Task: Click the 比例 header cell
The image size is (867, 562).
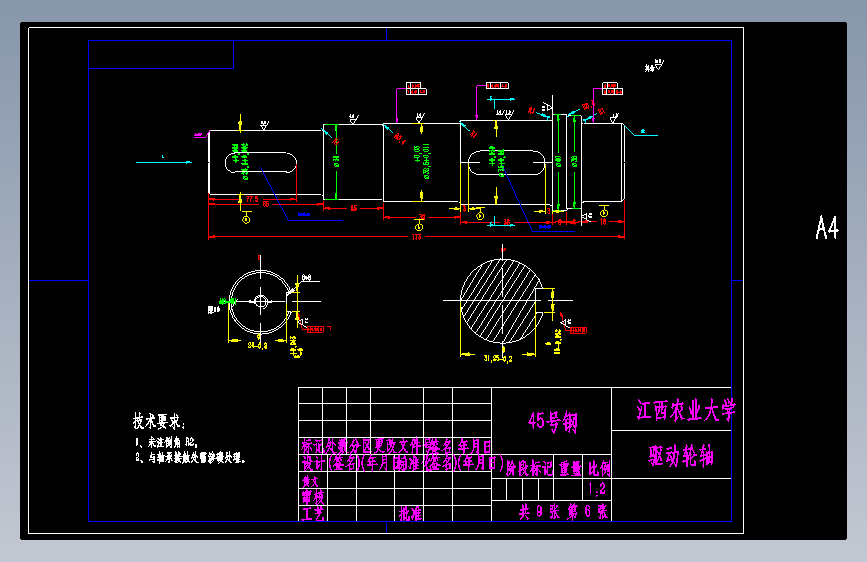Action: [x=599, y=469]
